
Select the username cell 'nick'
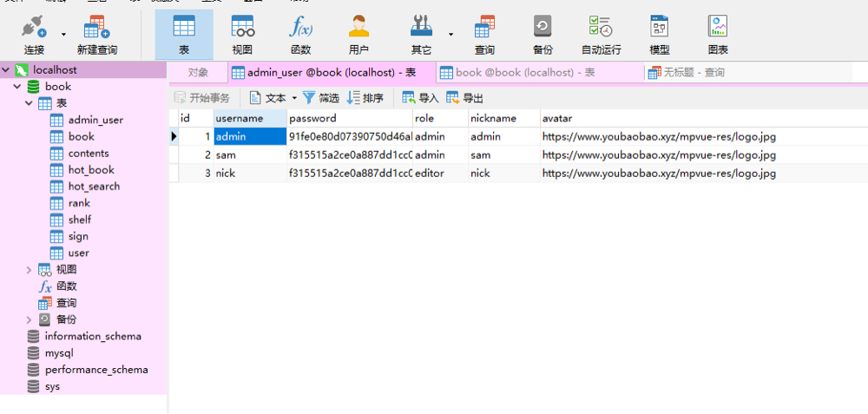coord(250,174)
